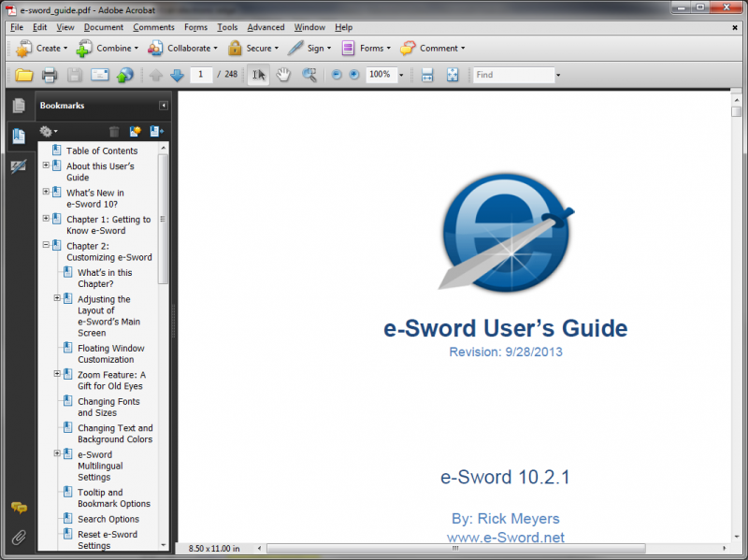Viewport: 748px width, 560px height.
Task: Open the Window menu
Action: tap(309, 28)
